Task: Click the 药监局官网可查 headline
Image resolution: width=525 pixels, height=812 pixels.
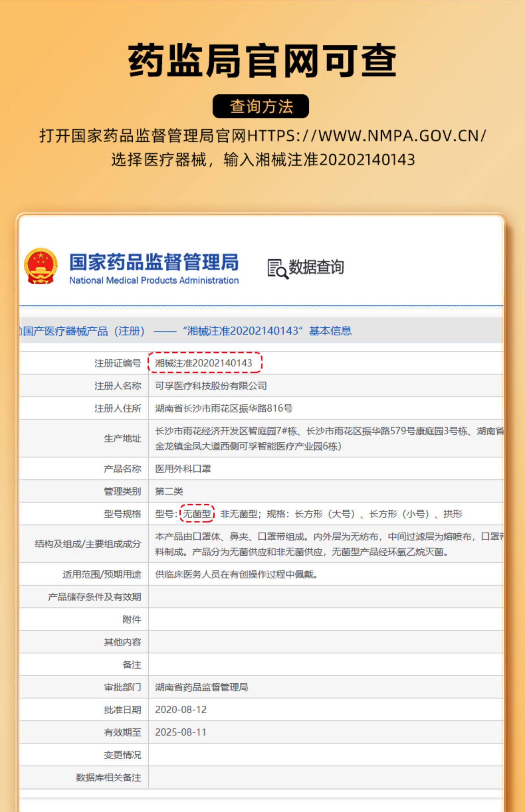Action: click(x=262, y=61)
